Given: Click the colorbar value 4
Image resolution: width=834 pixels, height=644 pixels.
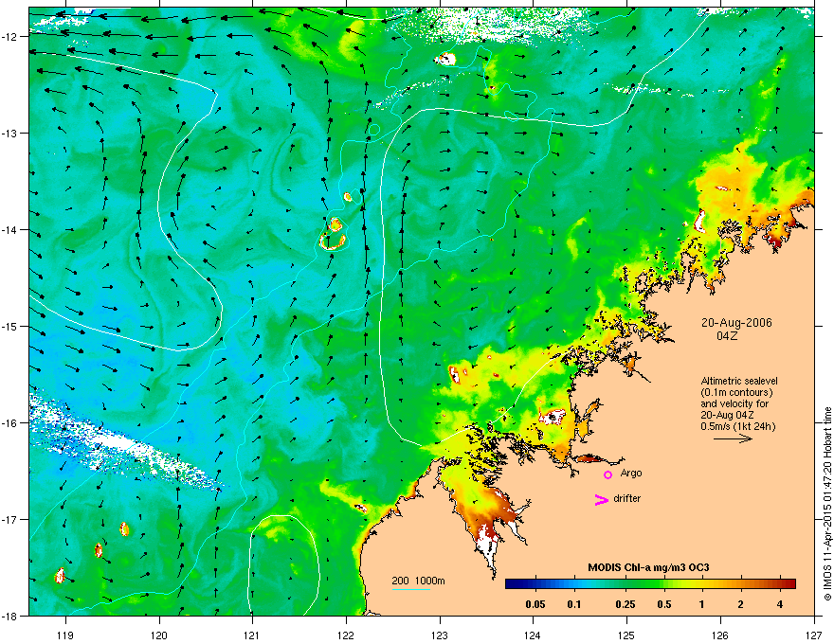Looking at the screenshot, I should pos(779,604).
